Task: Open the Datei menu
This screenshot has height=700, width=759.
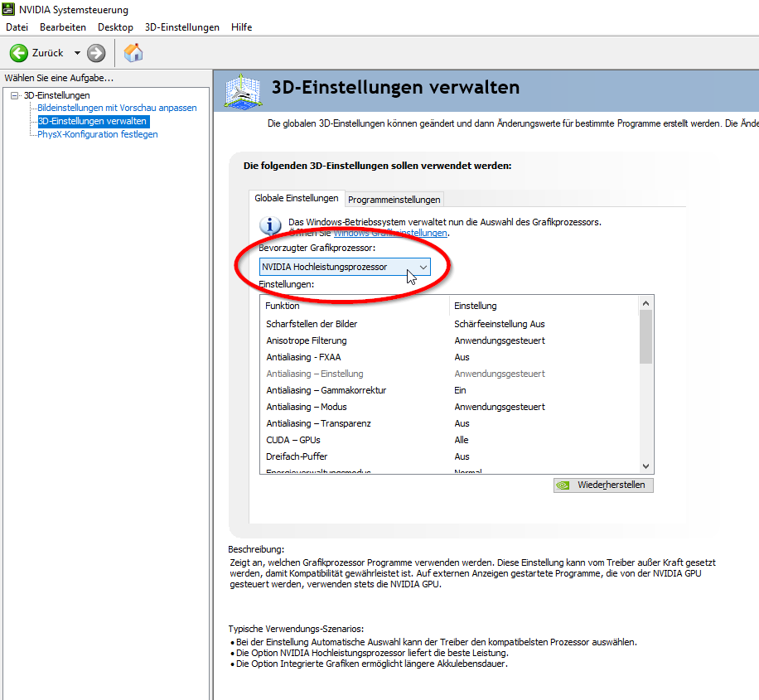Action: tap(17, 27)
